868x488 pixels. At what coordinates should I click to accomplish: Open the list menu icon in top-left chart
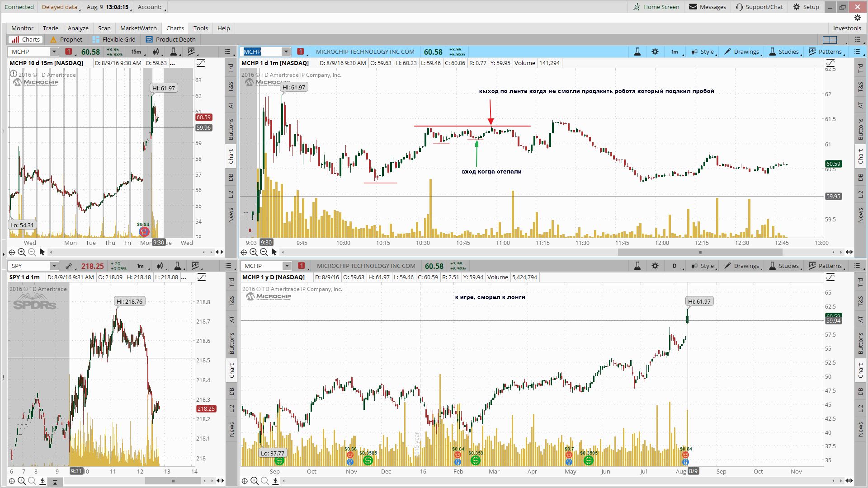coord(227,52)
